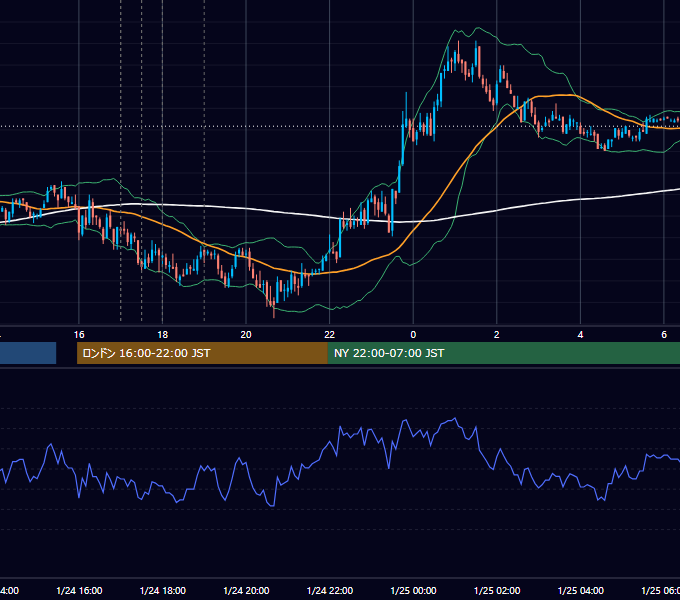Click the 1/24 16:00 date label
Image resolution: width=680 pixels, height=600 pixels.
79,590
